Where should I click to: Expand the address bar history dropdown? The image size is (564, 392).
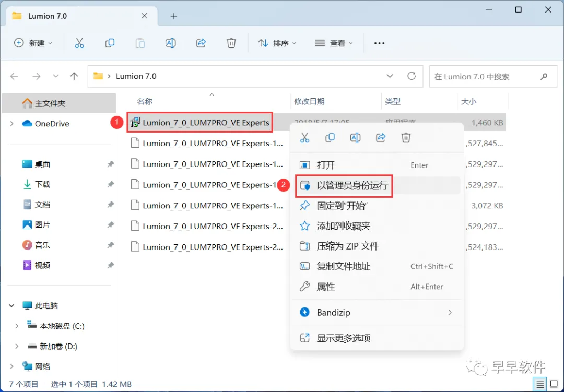[390, 76]
